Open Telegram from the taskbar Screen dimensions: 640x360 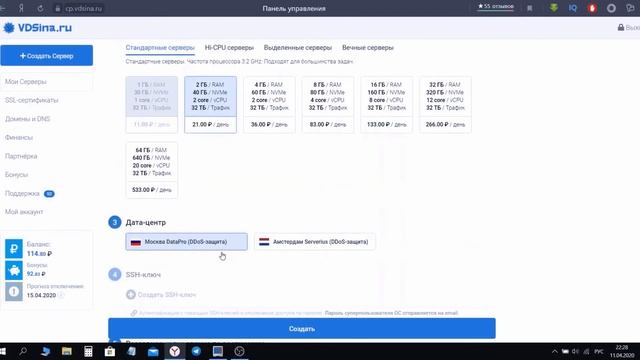196,351
